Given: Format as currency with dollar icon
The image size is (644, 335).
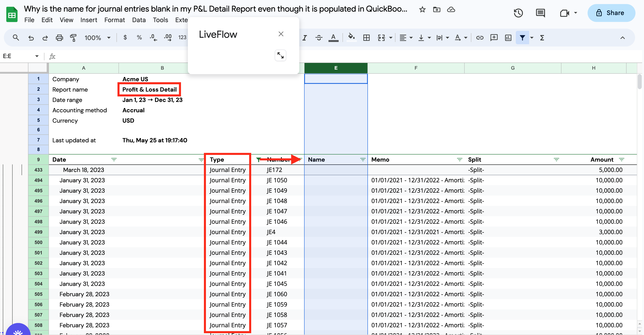Looking at the screenshot, I should tap(125, 38).
